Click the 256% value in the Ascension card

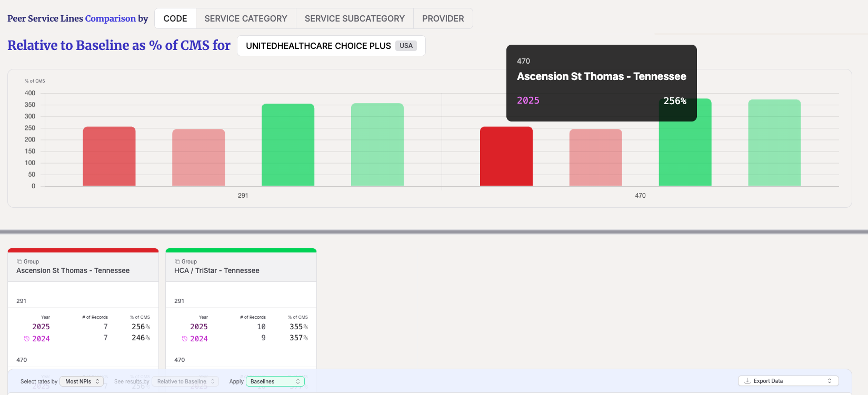pos(141,327)
